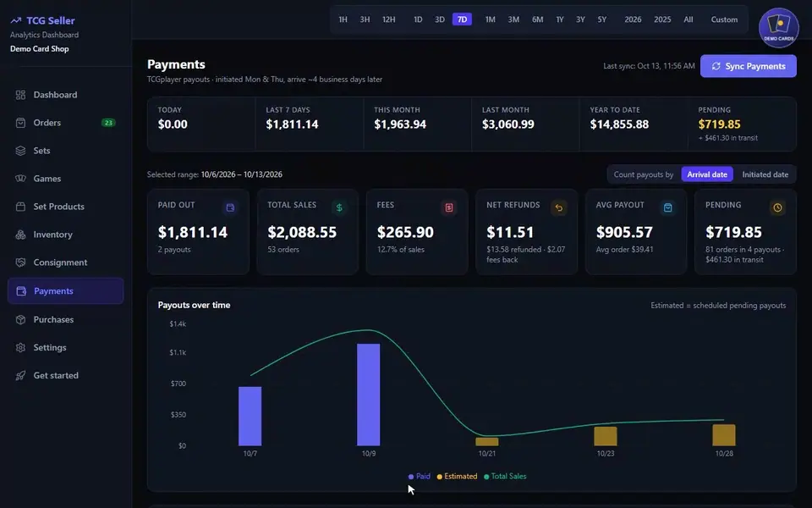Select the 3H time range
The width and height of the screenshot is (812, 508).
click(x=365, y=19)
